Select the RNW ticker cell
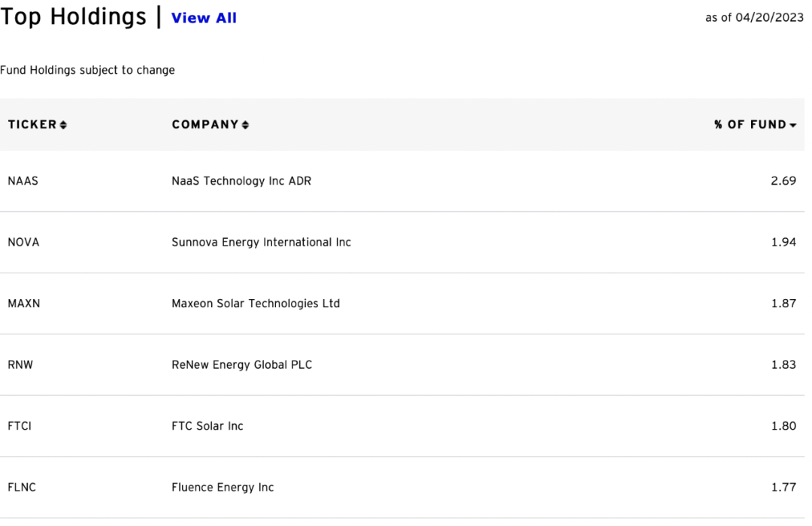The width and height of the screenshot is (812, 526). click(20, 365)
